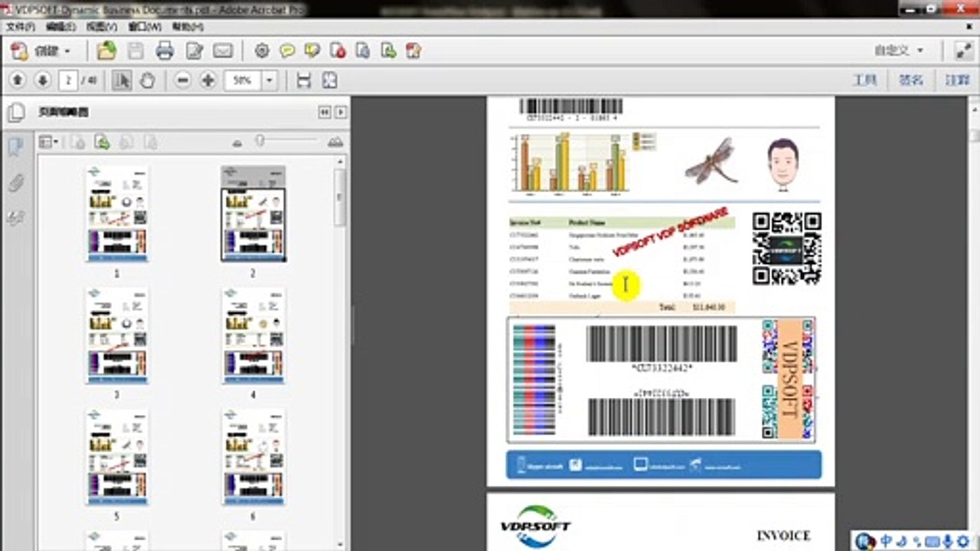Zoom out with the minus button
Image resolution: width=980 pixels, height=551 pixels.
[182, 80]
